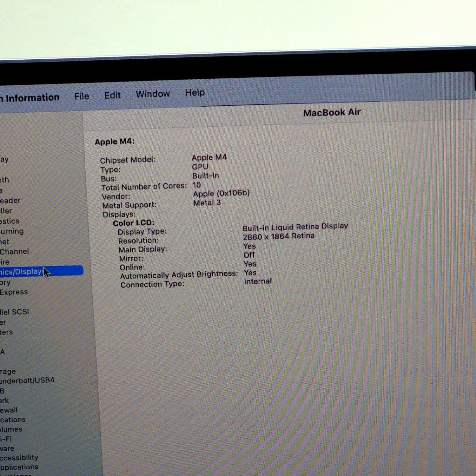
Task: Click the 'Display Type:' label
Action: pos(142,232)
